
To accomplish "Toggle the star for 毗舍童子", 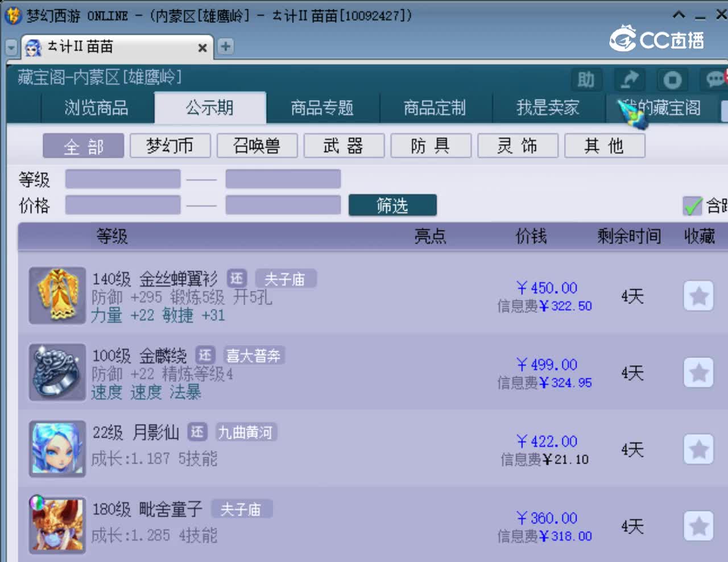I will point(698,526).
